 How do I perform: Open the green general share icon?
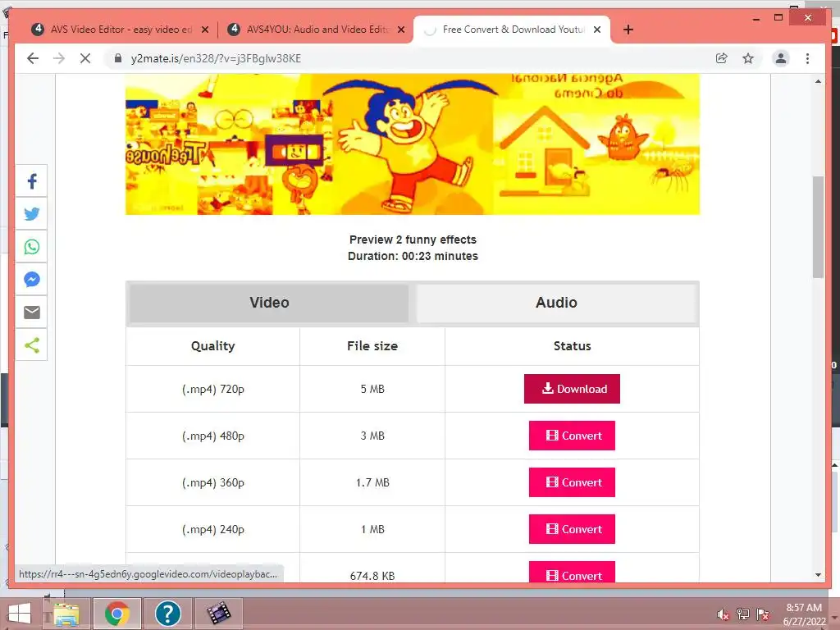click(32, 345)
